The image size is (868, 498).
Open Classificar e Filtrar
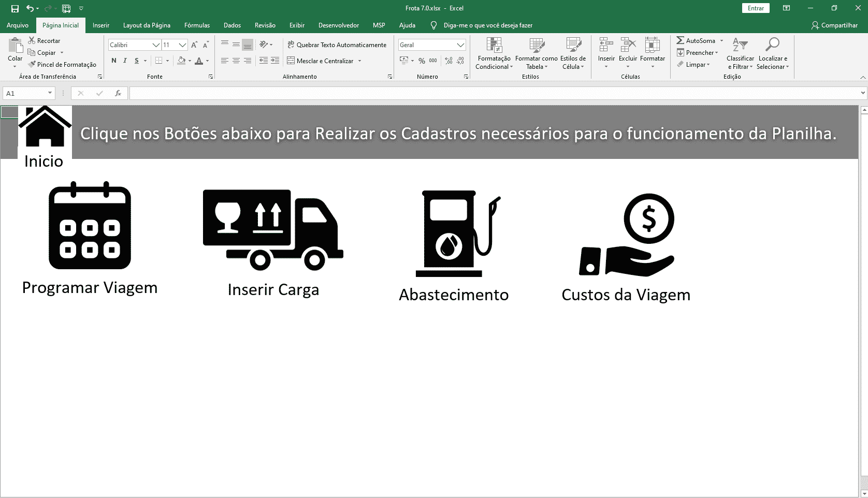tap(740, 53)
